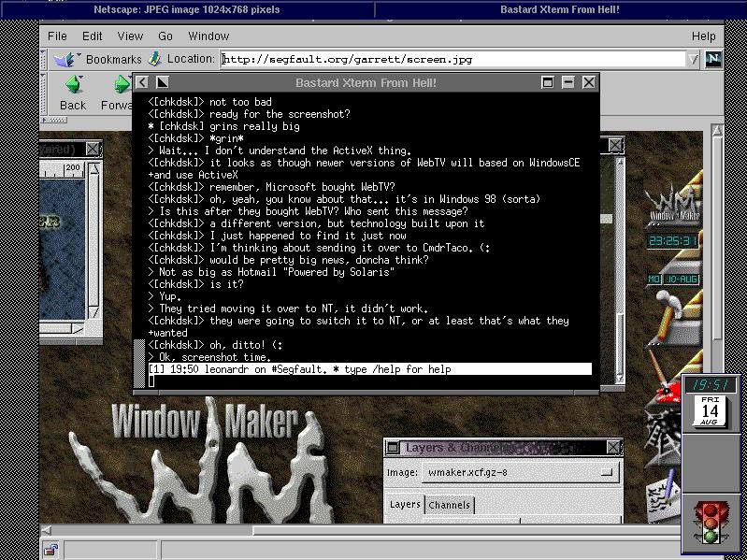This screenshot has width=747, height=560.
Task: Click the Xterm left-side scrollbar thumb
Action: coord(139,364)
